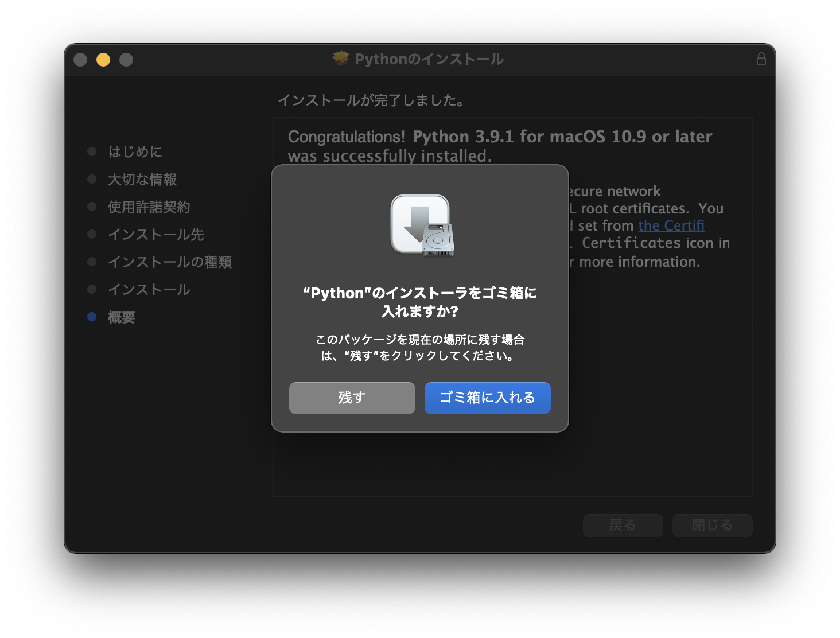Screen dimensions: 840x638
Task: Click the Python package icon in title bar
Action: (x=340, y=59)
